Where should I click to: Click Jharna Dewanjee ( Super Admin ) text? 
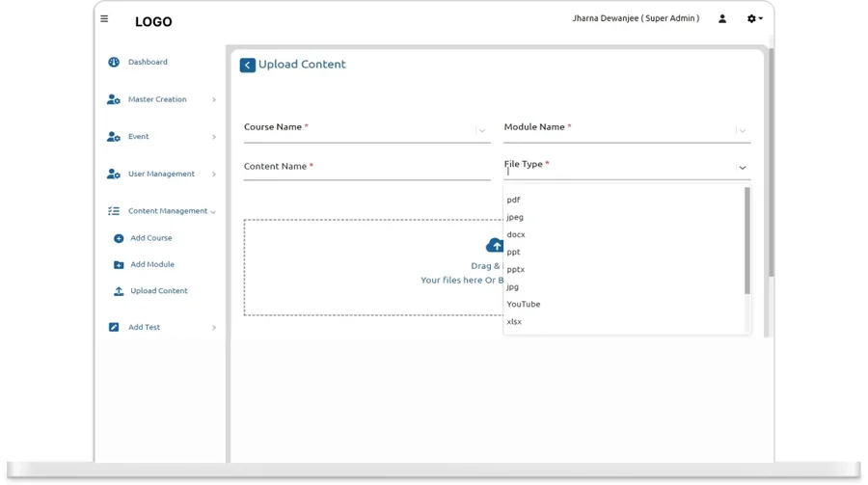coord(636,18)
